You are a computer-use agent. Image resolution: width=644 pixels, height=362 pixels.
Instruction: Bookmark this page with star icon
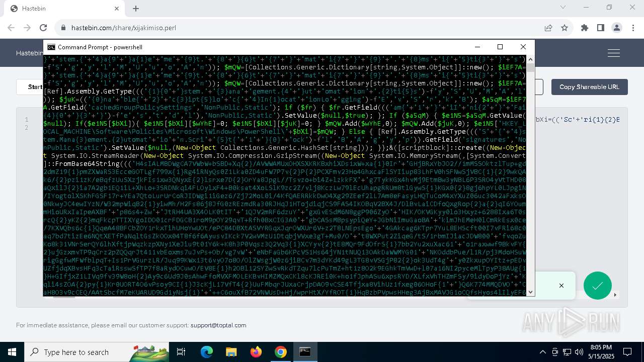click(565, 28)
